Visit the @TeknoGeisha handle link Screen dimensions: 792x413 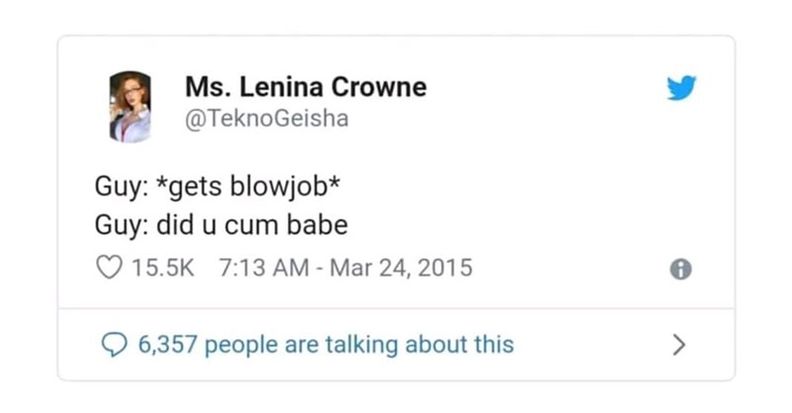pos(267,119)
